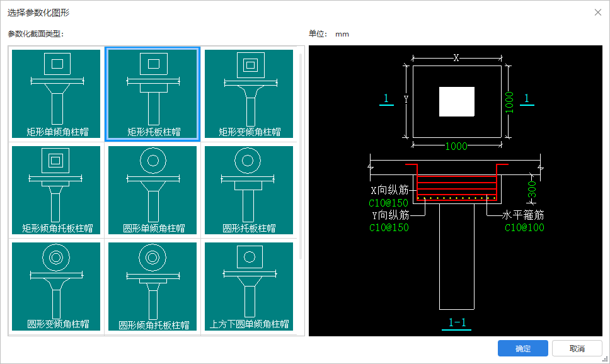Edit the Y dimension value 1000
This screenshot has width=610, height=364.
pos(509,102)
